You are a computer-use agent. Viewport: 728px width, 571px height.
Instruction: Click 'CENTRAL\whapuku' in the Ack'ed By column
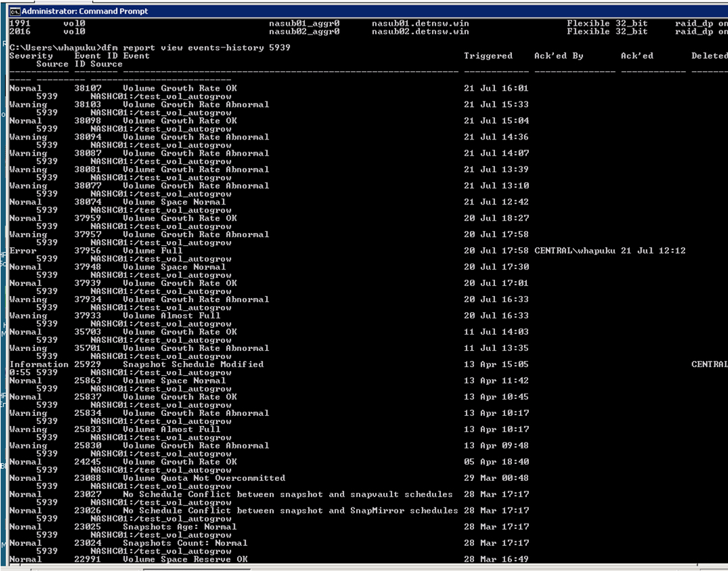point(575,251)
